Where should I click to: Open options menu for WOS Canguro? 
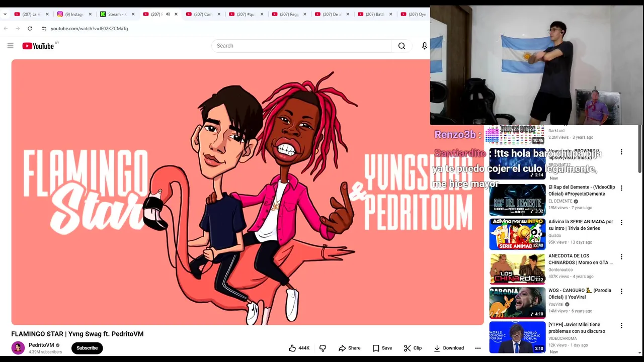[x=621, y=291]
